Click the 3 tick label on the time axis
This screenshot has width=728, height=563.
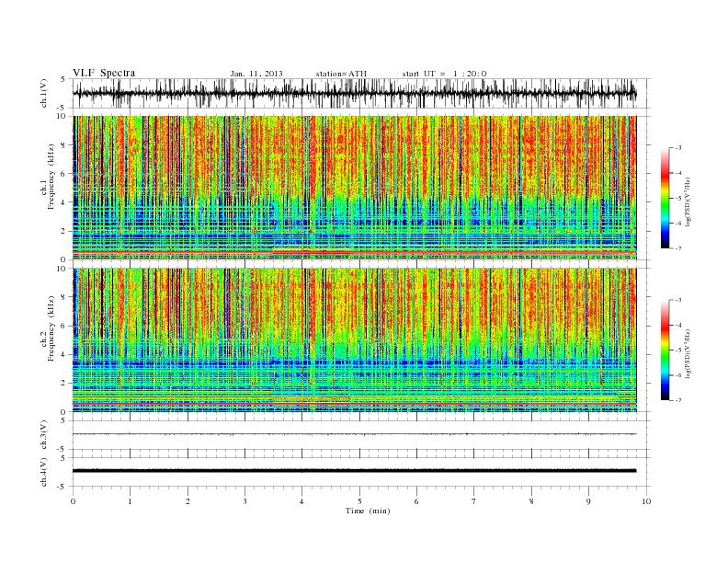tap(245, 501)
